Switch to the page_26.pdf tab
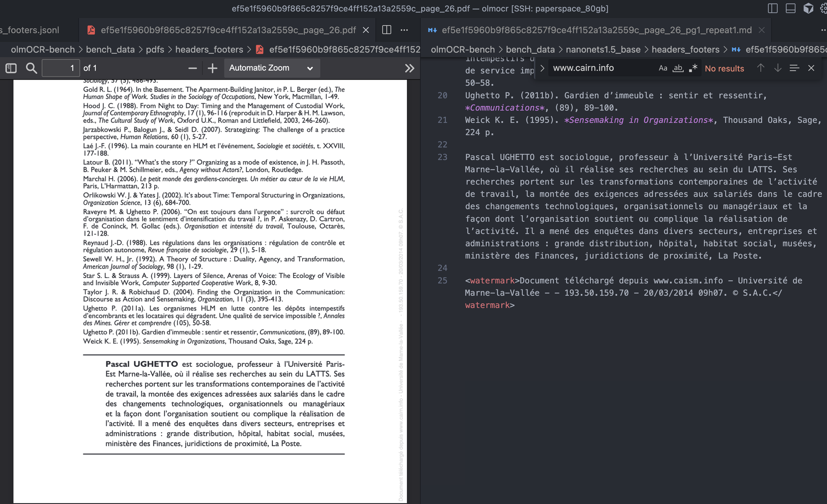 click(227, 30)
